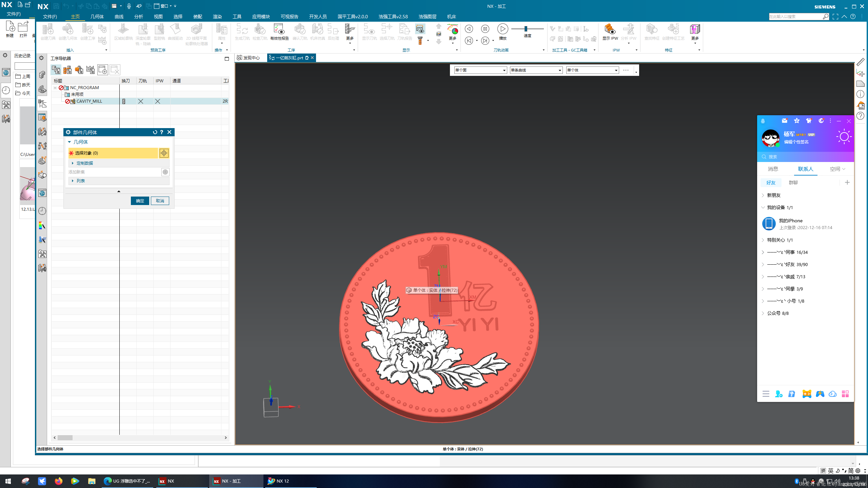The height and width of the screenshot is (488, 868).
Task: Click the QQ mail envelope icon
Action: pyautogui.click(x=785, y=121)
